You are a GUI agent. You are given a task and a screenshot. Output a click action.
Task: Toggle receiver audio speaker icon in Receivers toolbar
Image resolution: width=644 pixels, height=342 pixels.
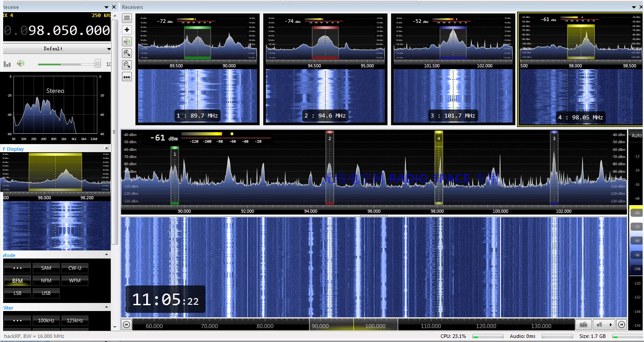pos(127,41)
